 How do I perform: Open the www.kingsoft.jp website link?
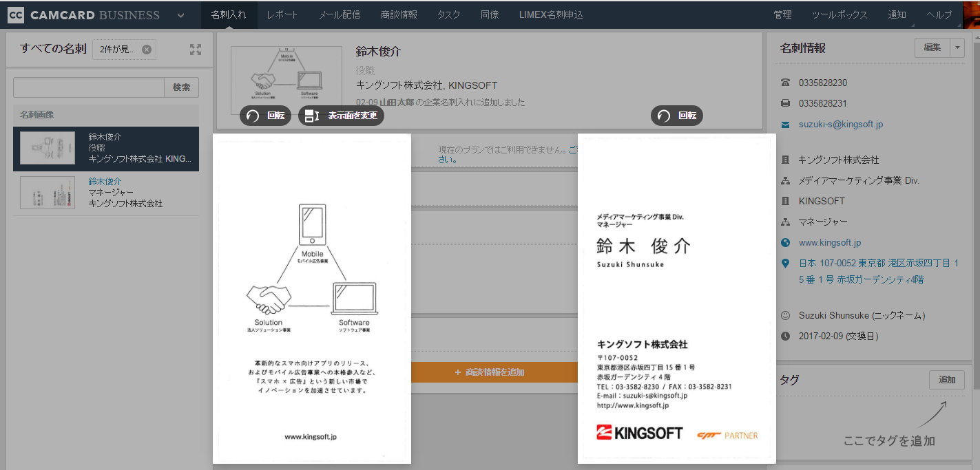(x=830, y=243)
